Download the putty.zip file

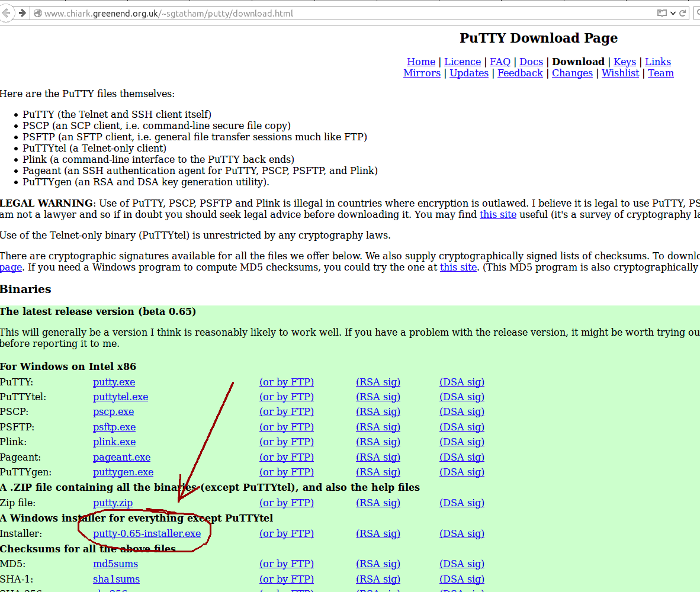(x=113, y=503)
